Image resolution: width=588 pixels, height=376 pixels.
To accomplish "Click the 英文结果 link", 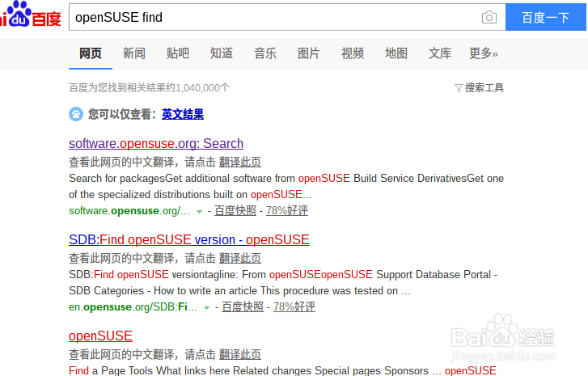I will (183, 114).
